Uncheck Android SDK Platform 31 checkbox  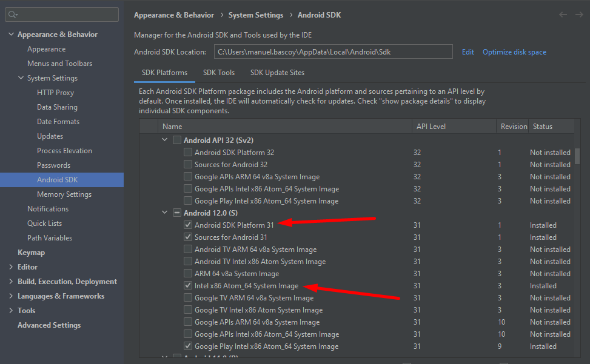[188, 225]
